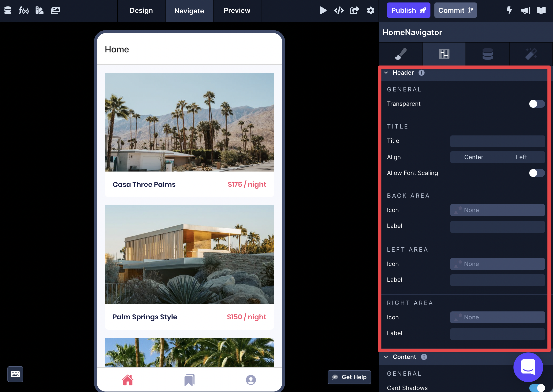
Task: Open project settings gear
Action: (370, 10)
